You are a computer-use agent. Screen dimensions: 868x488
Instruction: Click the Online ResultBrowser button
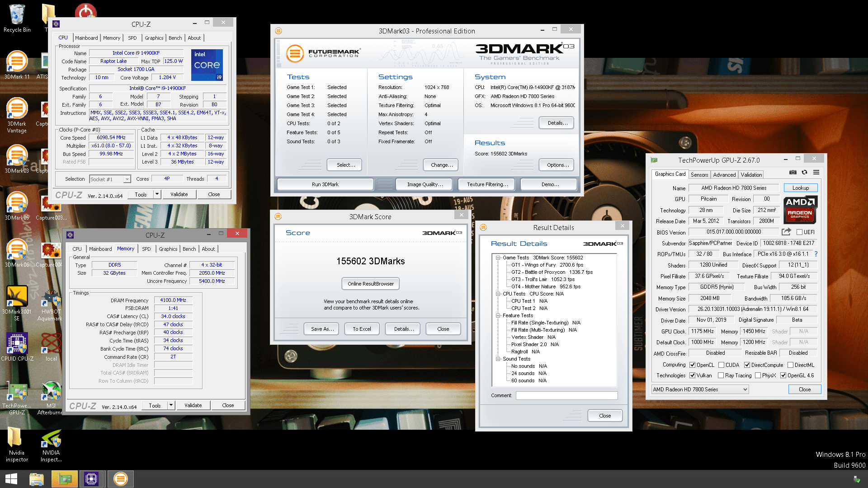point(370,284)
